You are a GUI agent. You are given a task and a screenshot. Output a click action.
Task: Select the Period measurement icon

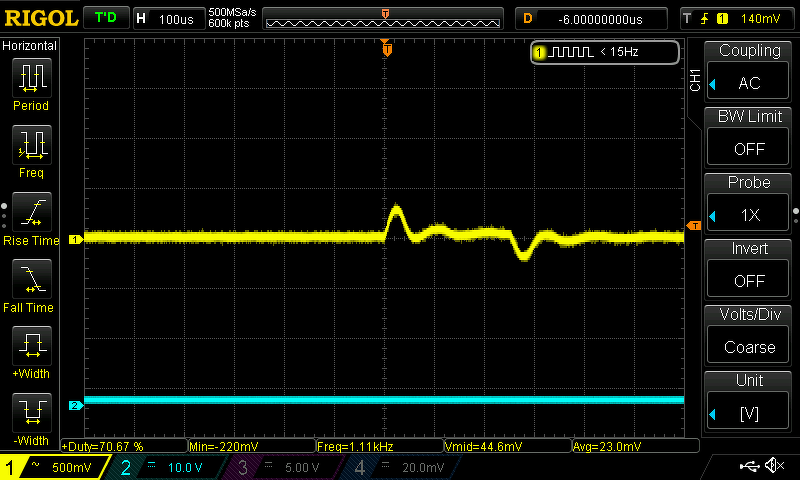point(32,78)
